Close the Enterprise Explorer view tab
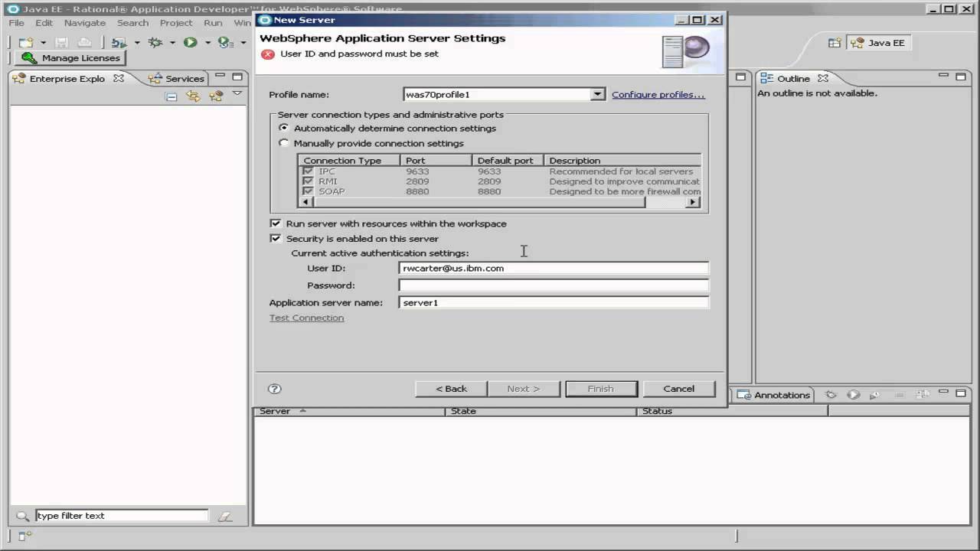The width and height of the screenshot is (980, 551). tap(118, 78)
